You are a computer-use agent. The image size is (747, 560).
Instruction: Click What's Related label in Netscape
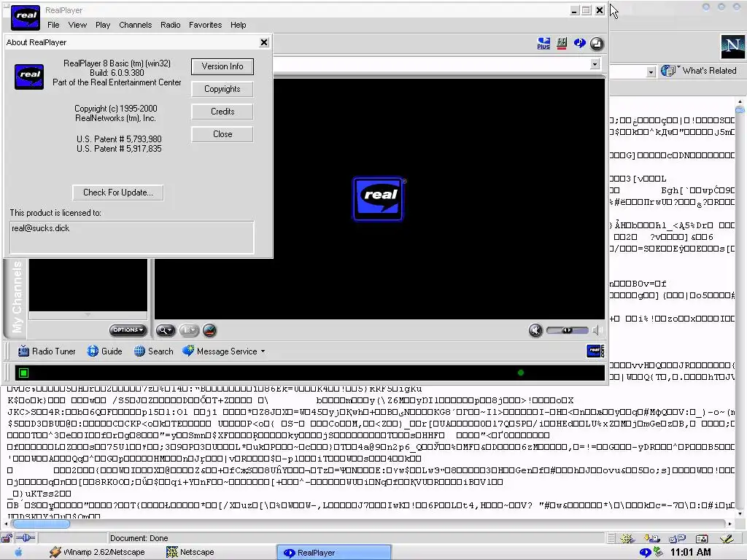pos(709,71)
